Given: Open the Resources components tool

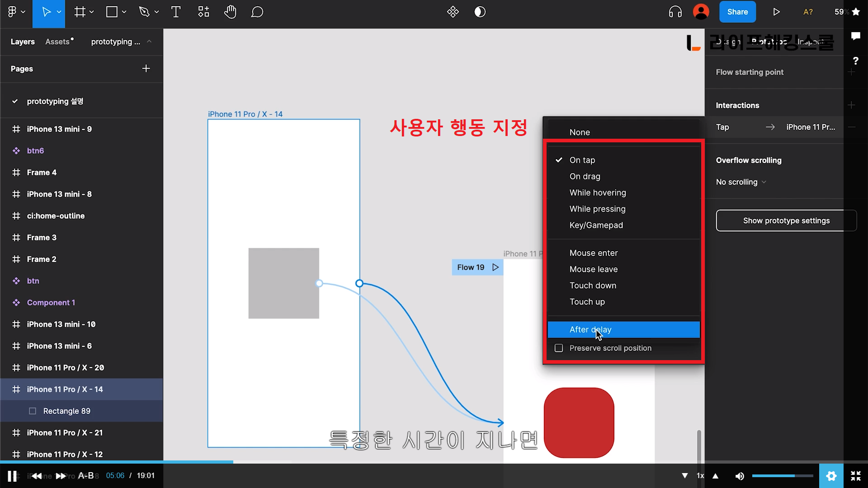Looking at the screenshot, I should coord(203,12).
